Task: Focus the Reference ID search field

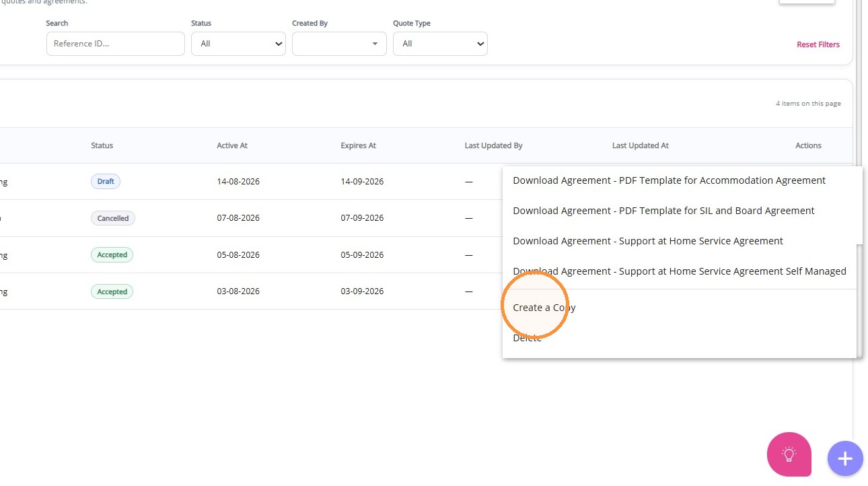Action: click(116, 44)
